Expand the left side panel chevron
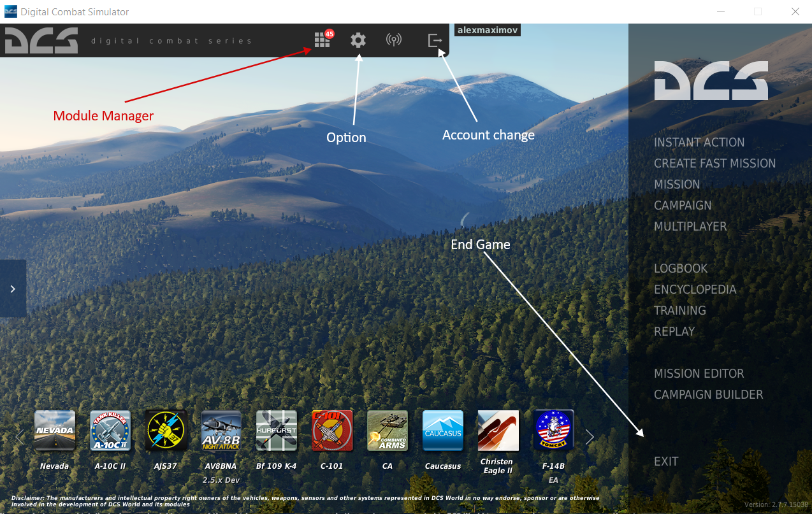This screenshot has width=812, height=514. point(13,289)
